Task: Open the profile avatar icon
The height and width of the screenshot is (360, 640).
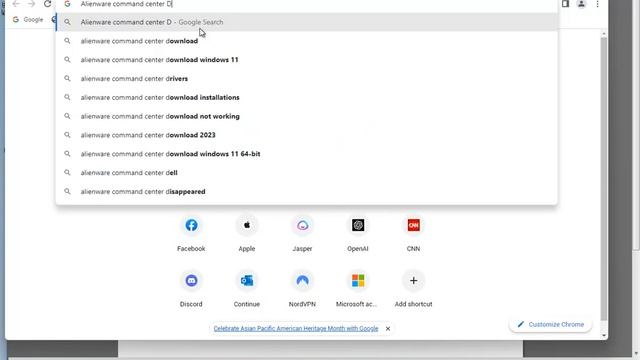Action: tap(581, 4)
